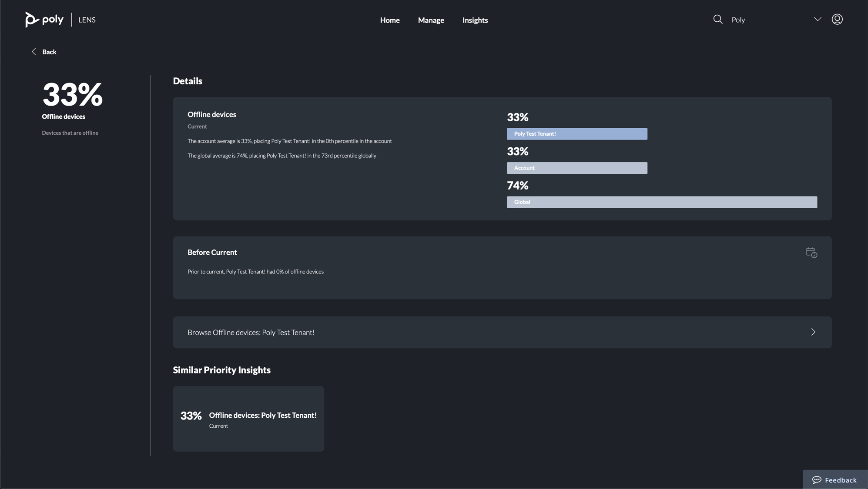Click the Poly logo icon
This screenshot has height=489, width=868.
[32, 20]
